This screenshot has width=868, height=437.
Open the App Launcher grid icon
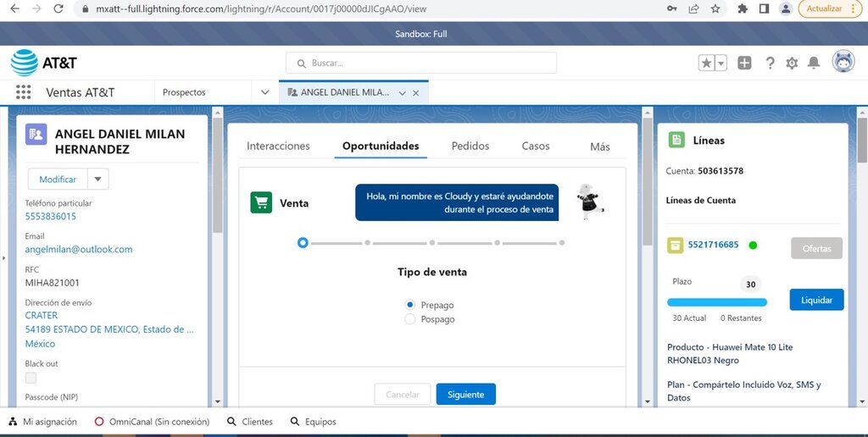point(23,92)
